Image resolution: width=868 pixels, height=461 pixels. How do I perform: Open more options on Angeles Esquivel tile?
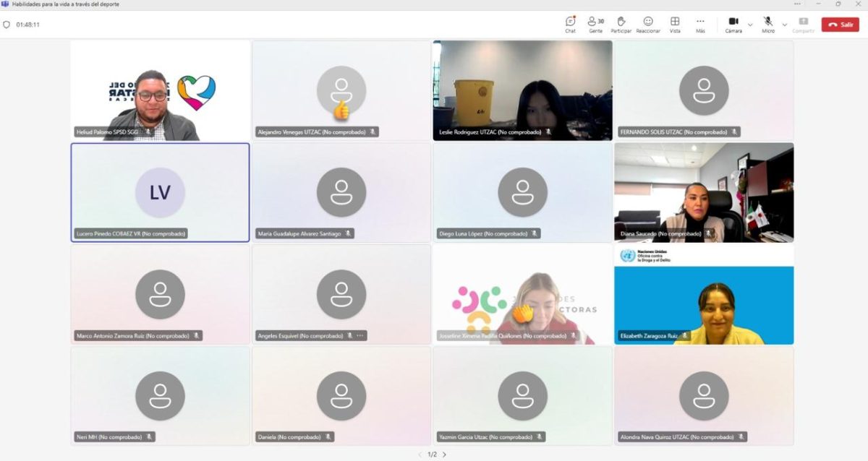click(360, 335)
